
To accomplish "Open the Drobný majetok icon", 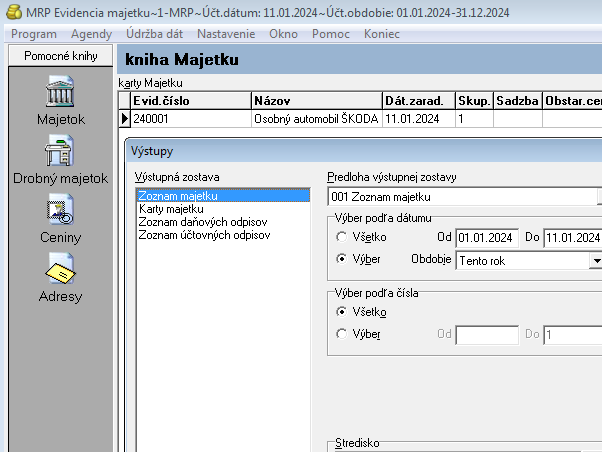I will click(x=60, y=151).
